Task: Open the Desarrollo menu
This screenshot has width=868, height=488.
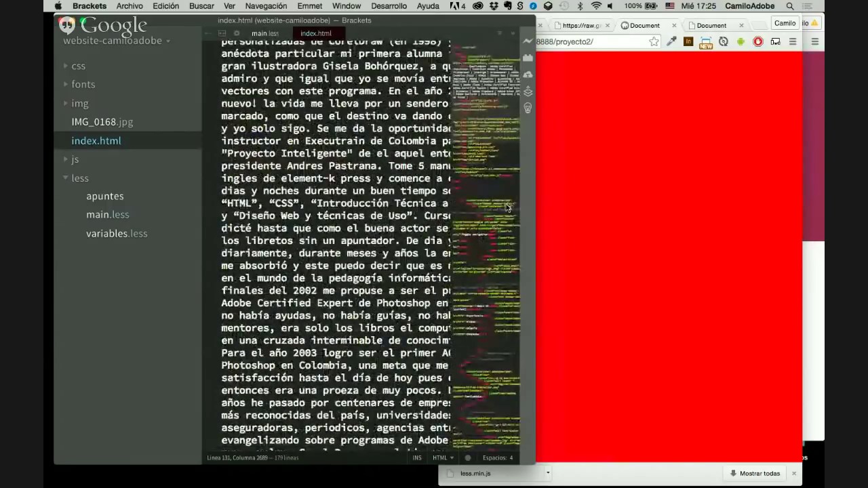Action: 389,6
